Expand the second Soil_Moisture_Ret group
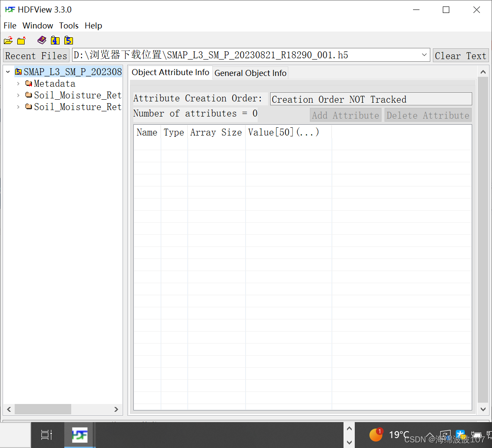The height and width of the screenshot is (448, 492). click(18, 107)
